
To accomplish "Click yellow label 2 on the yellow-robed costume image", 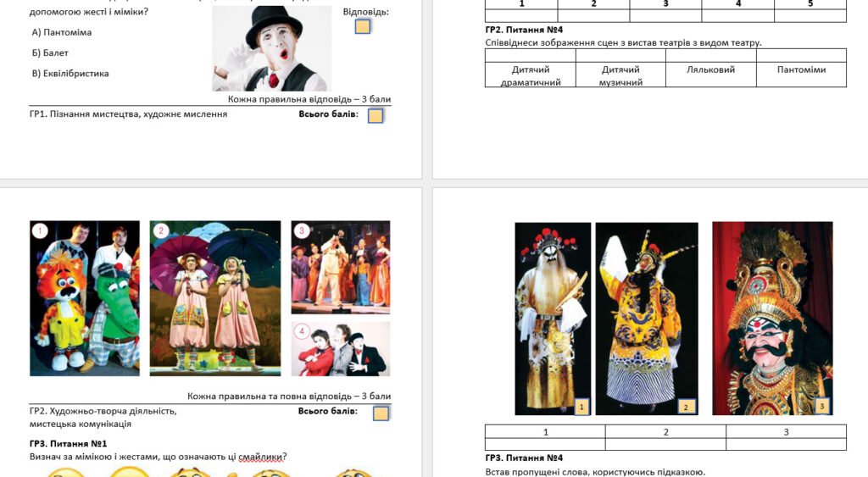I will point(686,407).
